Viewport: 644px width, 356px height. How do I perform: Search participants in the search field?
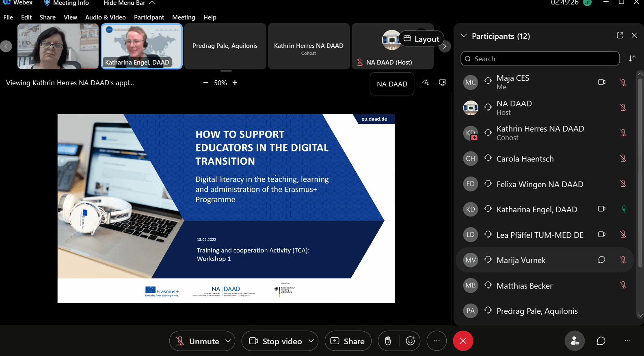[540, 59]
